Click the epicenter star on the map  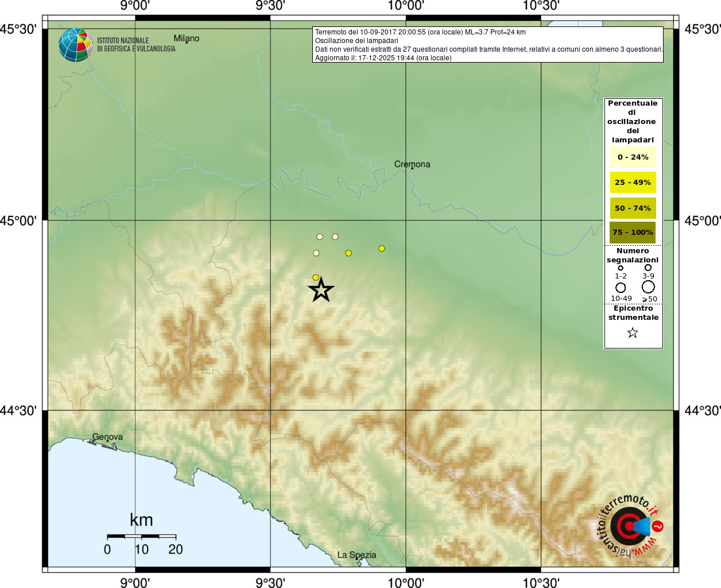(x=321, y=290)
